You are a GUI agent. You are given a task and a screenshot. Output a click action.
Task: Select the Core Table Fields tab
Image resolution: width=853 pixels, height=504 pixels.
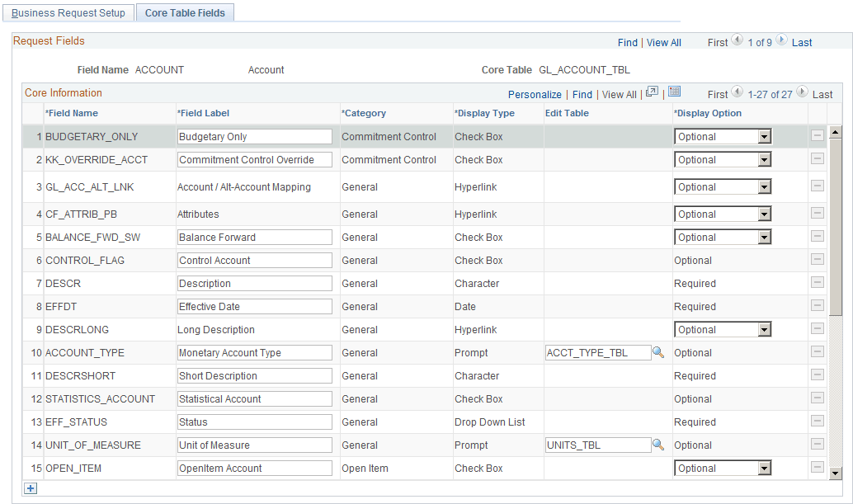tap(185, 12)
